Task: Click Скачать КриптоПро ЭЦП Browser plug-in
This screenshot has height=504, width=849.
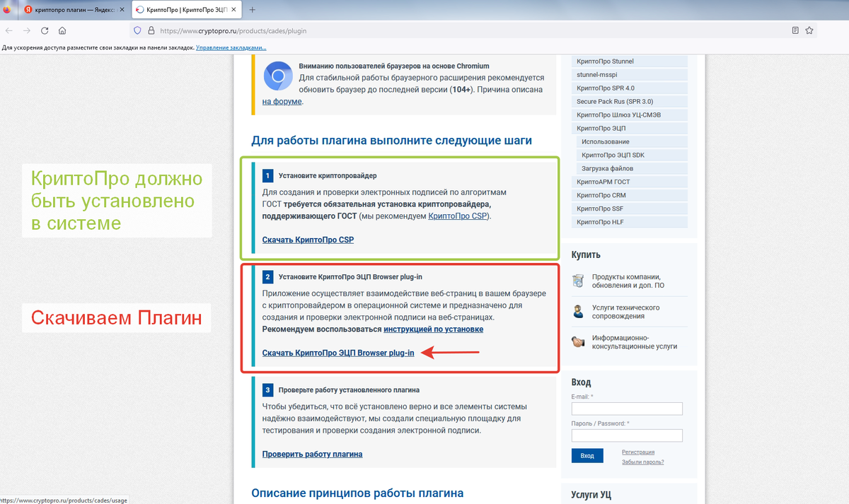Action: coord(338,353)
